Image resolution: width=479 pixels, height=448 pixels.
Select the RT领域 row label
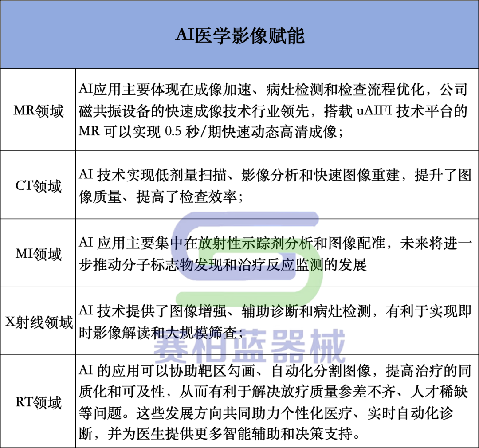[x=38, y=401]
